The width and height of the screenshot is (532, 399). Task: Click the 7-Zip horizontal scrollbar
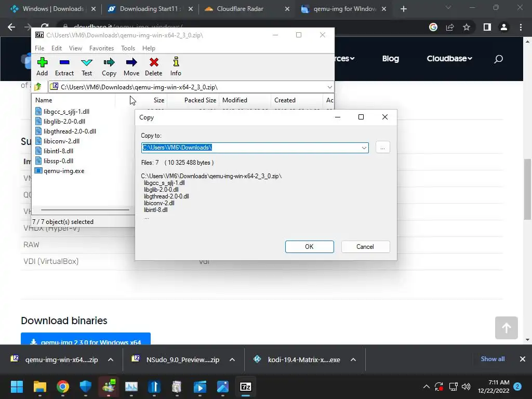point(85,210)
